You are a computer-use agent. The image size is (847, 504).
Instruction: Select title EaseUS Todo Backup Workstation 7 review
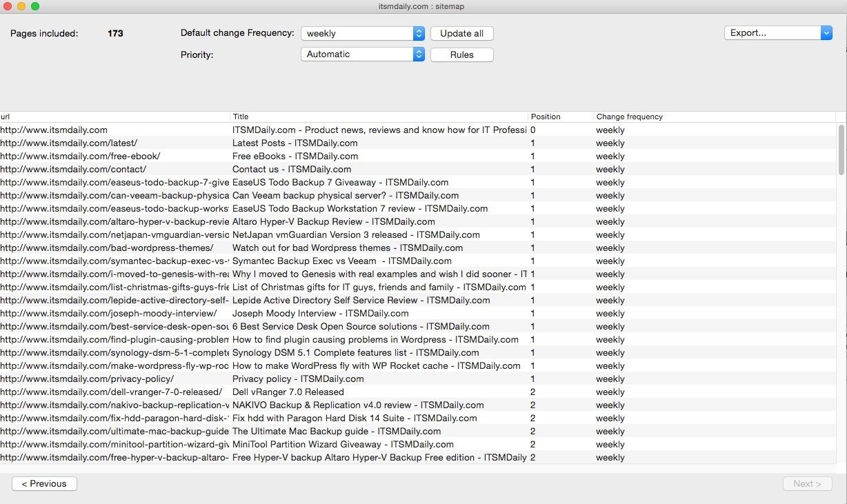[x=360, y=208]
